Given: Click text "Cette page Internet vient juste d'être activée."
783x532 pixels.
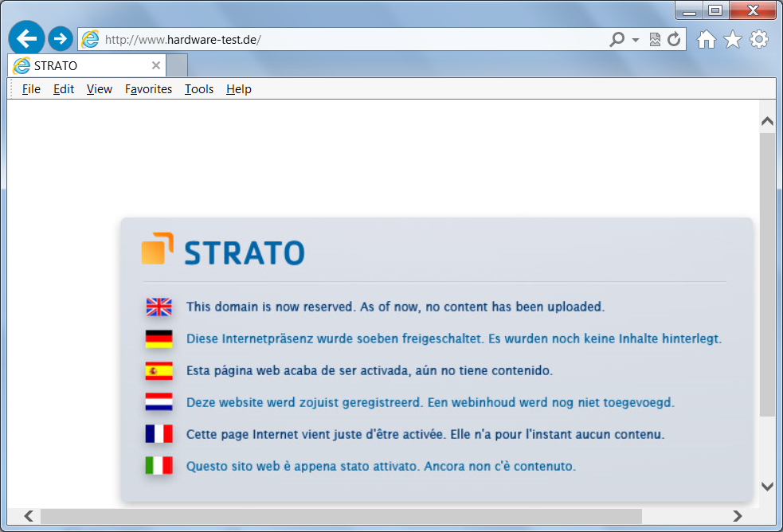Looking at the screenshot, I should pyautogui.click(x=316, y=434).
